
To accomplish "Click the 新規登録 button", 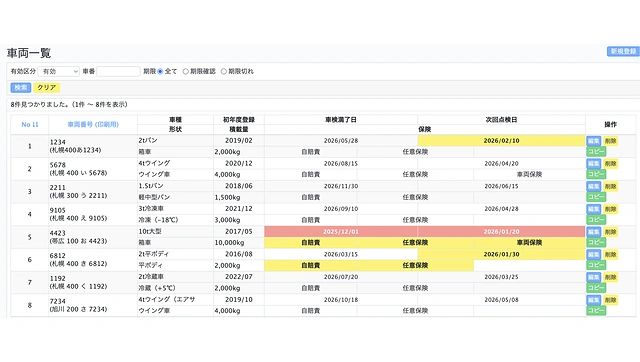I will click(x=623, y=51).
